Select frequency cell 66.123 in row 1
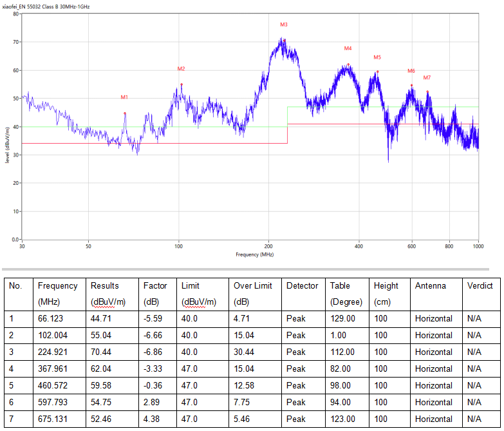Image resolution: width=504 pixels, height=431 pixels. pyautogui.click(x=51, y=318)
